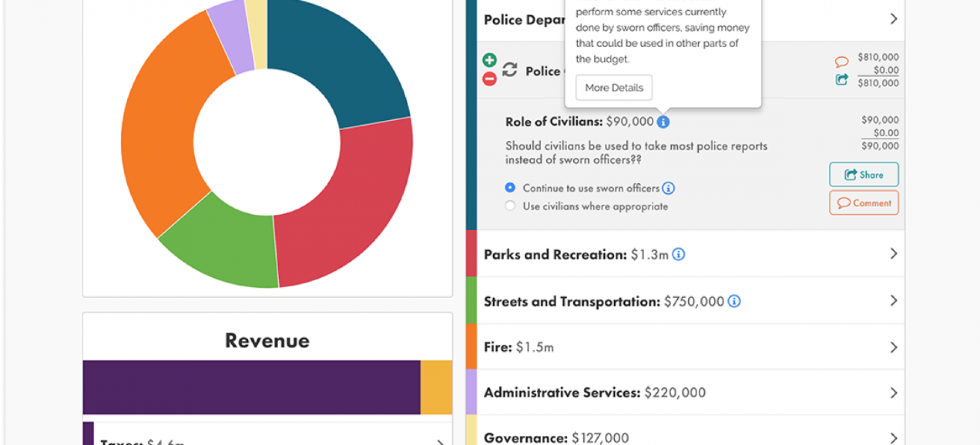Expand the Administrative Services row
This screenshot has width=980, height=445.
pos(893,393)
